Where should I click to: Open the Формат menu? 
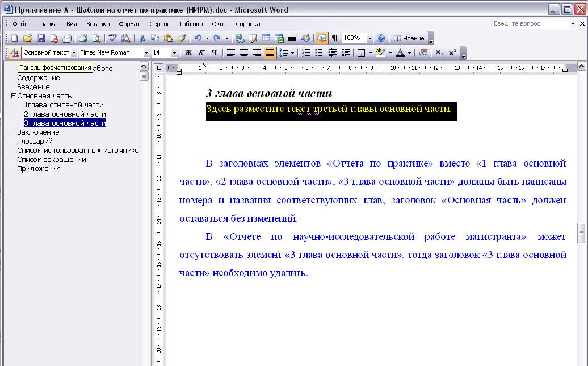click(129, 24)
